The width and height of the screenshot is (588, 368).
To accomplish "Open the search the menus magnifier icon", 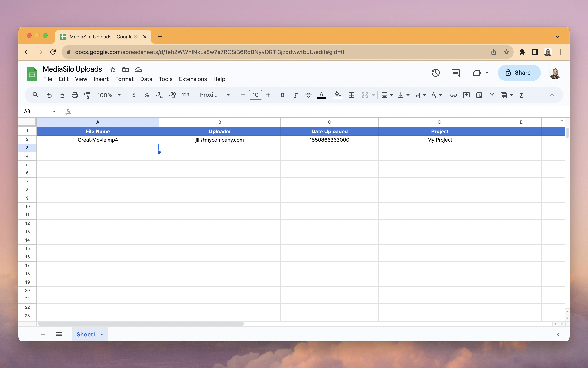I will coord(36,95).
